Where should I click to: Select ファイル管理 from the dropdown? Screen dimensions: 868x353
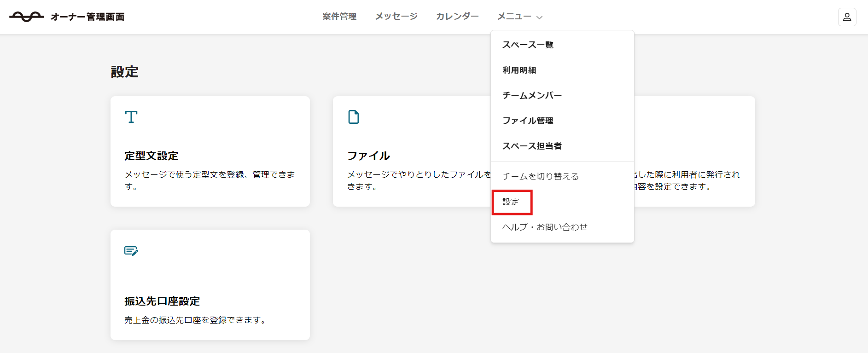(x=528, y=121)
